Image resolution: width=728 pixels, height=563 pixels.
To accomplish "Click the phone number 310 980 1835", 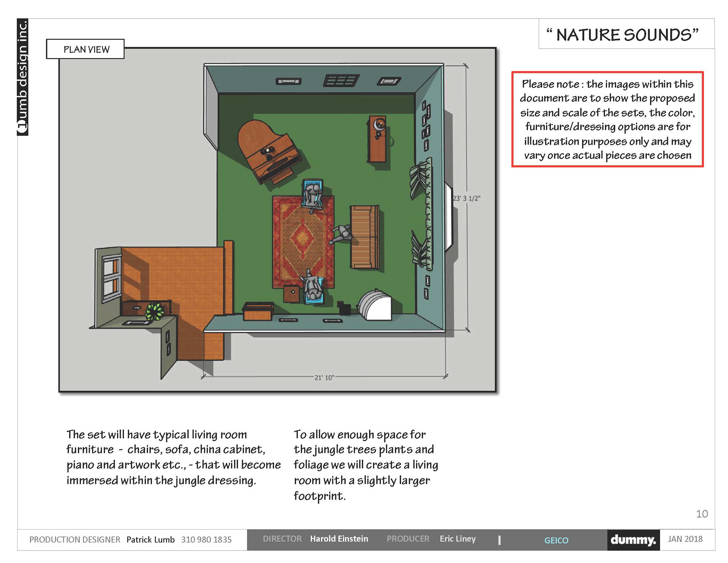I will click(206, 539).
